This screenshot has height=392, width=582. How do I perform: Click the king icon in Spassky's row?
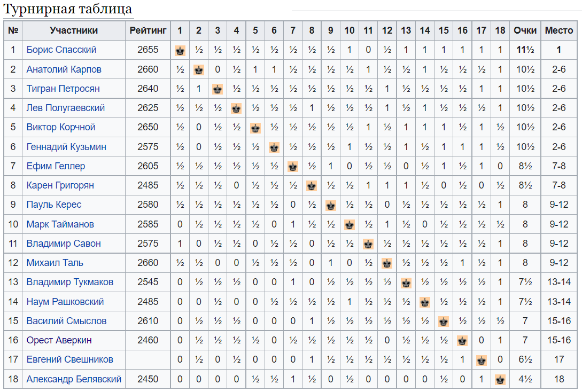(x=180, y=50)
